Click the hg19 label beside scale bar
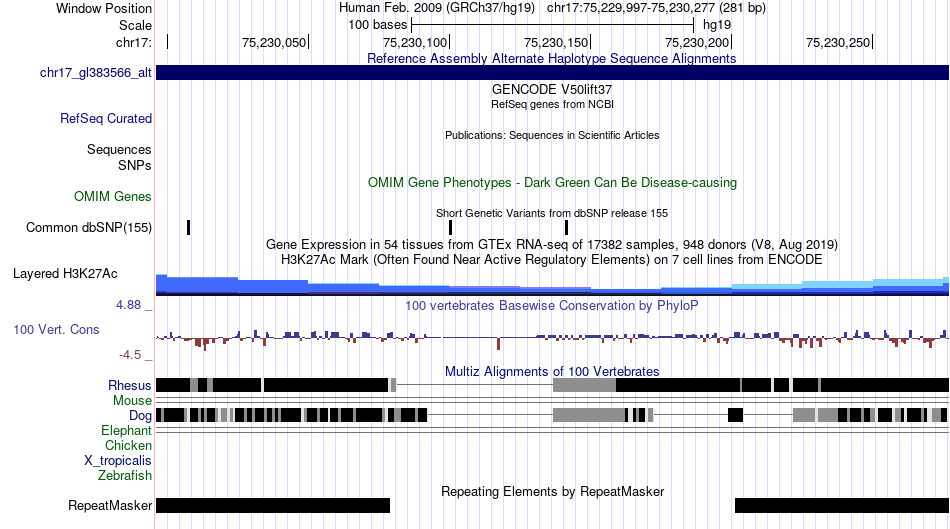 [717, 25]
